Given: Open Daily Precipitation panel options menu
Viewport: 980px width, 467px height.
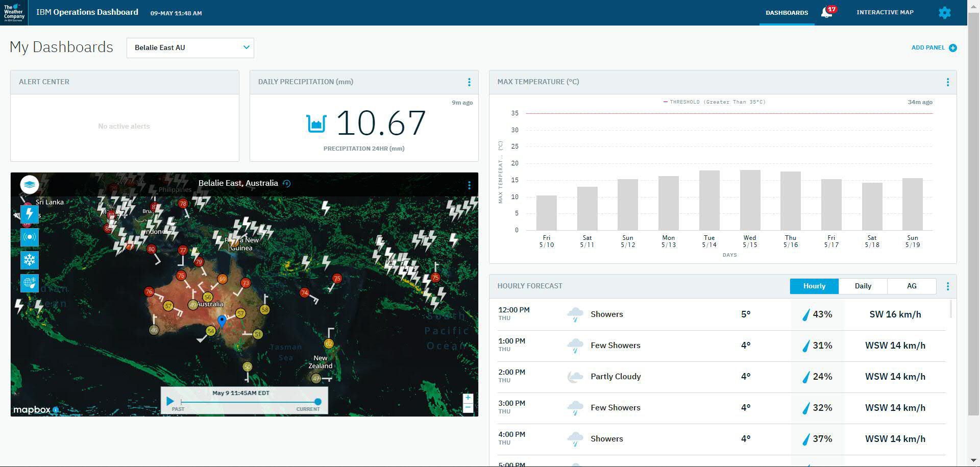Looking at the screenshot, I should tap(469, 82).
